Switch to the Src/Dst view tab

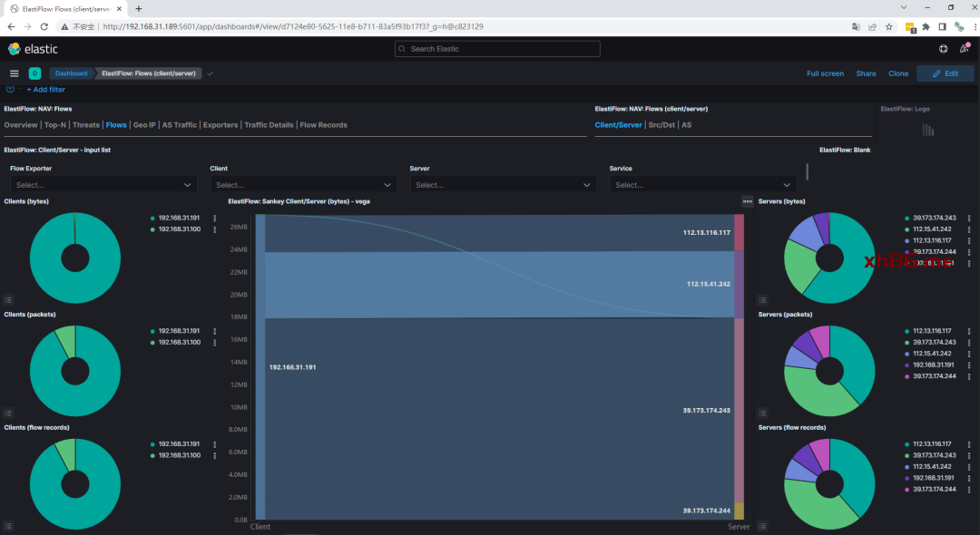point(662,125)
